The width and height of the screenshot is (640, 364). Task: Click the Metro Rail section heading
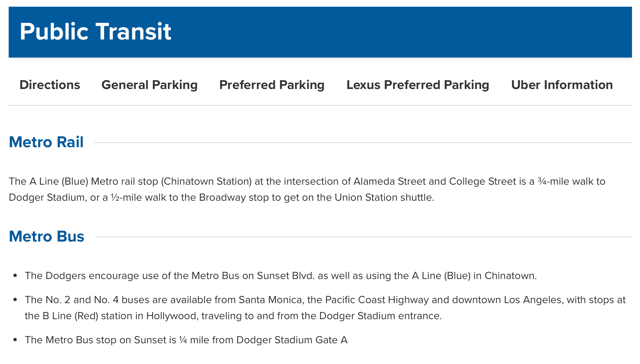coord(46,142)
